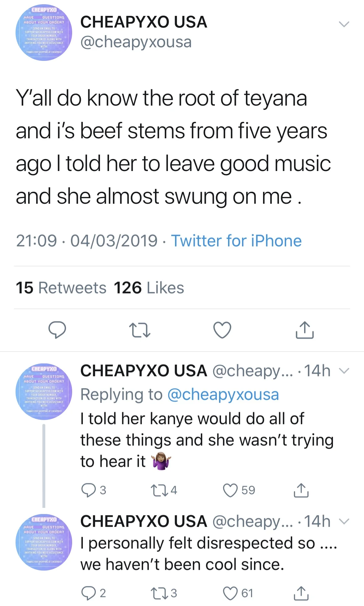Like the main tweet with heart icon
The image size is (364, 606).
point(222,330)
